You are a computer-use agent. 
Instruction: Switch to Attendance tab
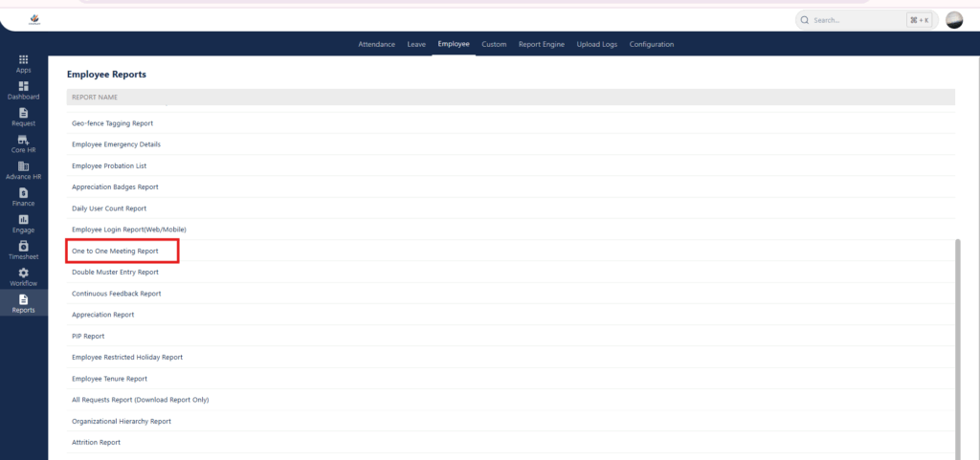376,44
